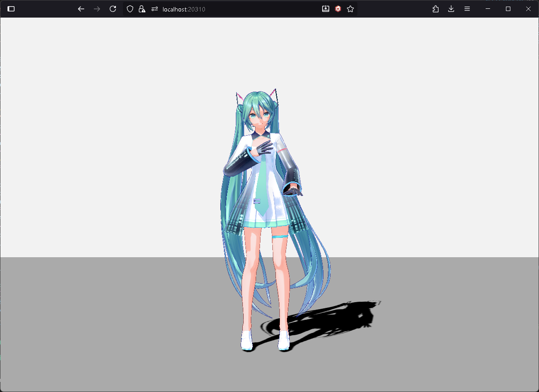Screen dimensions: 539x392
Task: Open the site permissions icon
Action: pos(154,9)
